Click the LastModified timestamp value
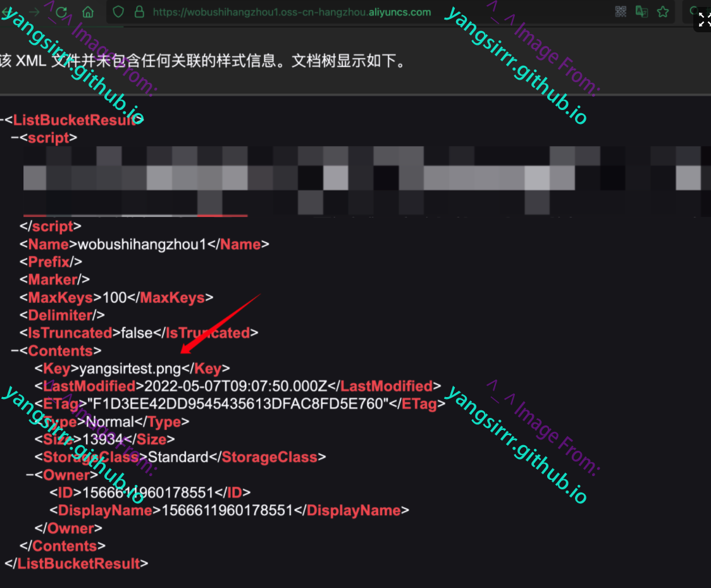711x588 pixels. click(235, 386)
